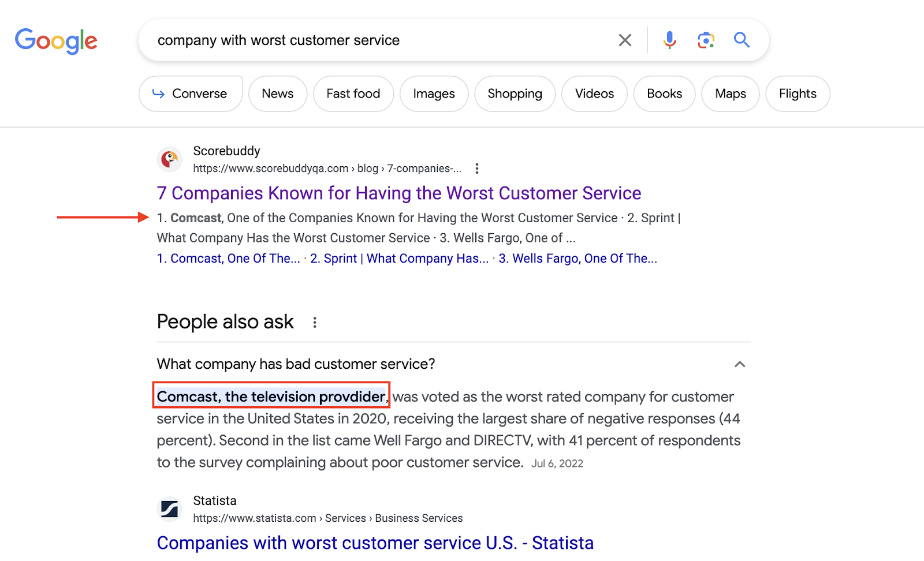Click into the search query field

point(375,40)
